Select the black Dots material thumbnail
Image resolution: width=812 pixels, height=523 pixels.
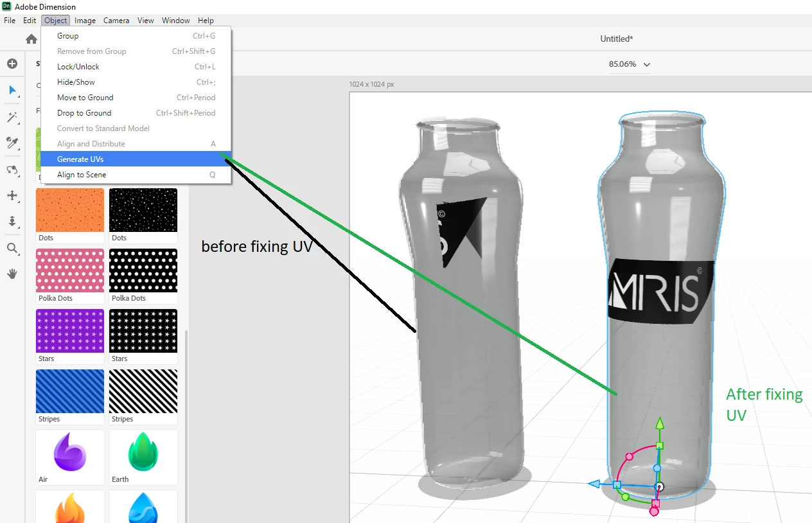coord(143,210)
